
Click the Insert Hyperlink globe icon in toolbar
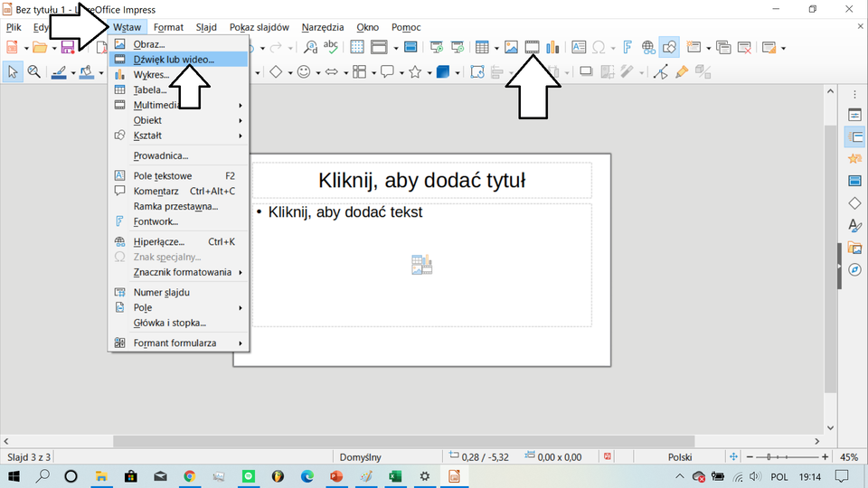point(648,48)
